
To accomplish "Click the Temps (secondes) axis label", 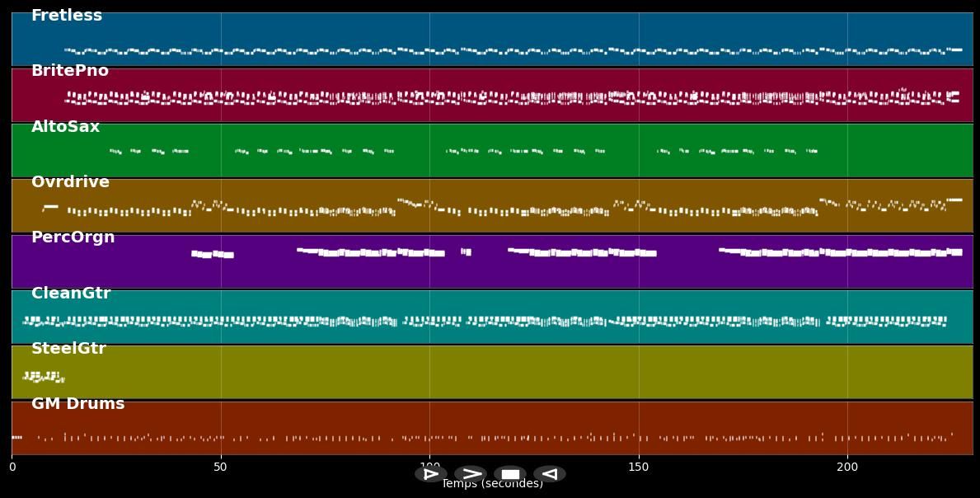I will [x=492, y=485].
